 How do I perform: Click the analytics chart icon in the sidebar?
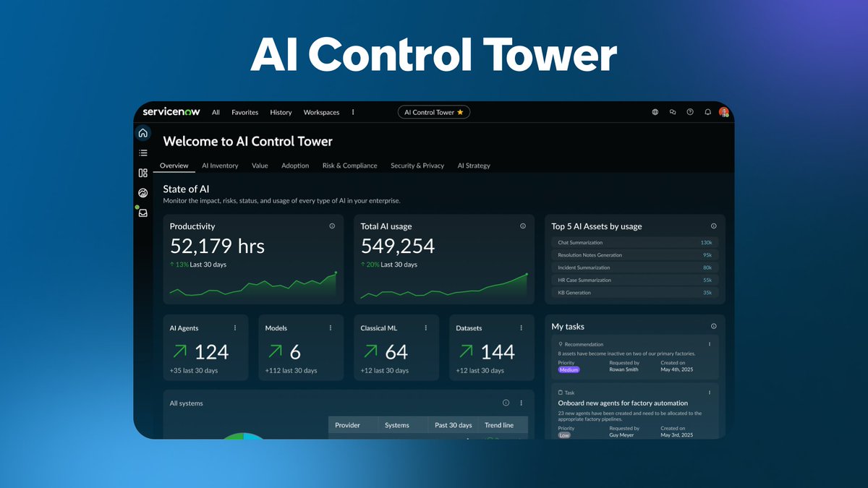[143, 192]
